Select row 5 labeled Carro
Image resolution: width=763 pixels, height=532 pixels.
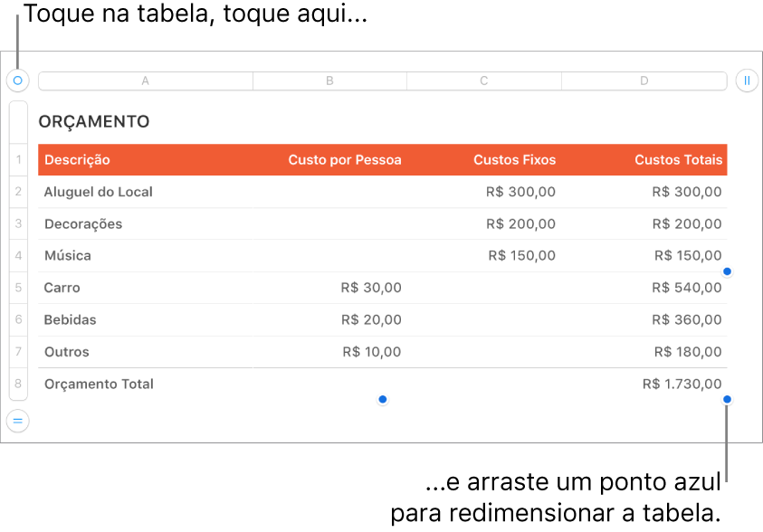pos(17,288)
